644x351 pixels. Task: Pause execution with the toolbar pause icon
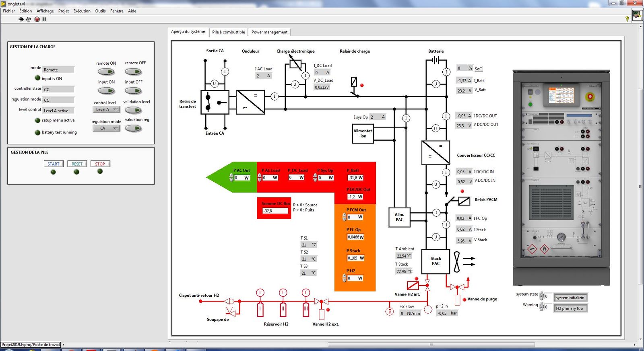(44, 19)
